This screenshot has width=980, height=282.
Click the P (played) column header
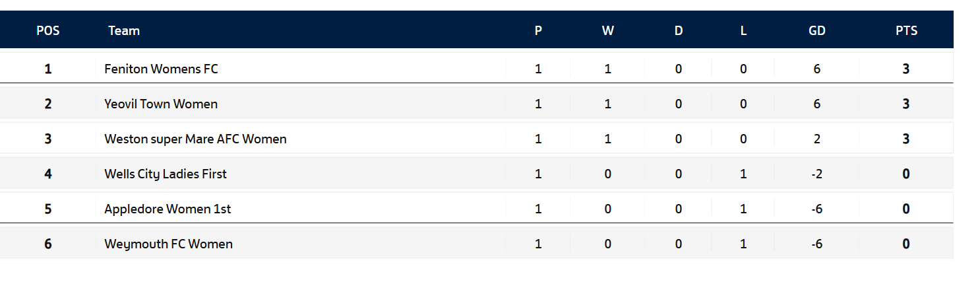(538, 30)
